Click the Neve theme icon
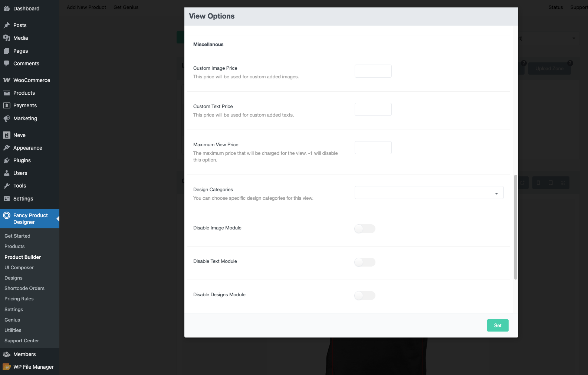The image size is (588, 375). pyautogui.click(x=7, y=135)
